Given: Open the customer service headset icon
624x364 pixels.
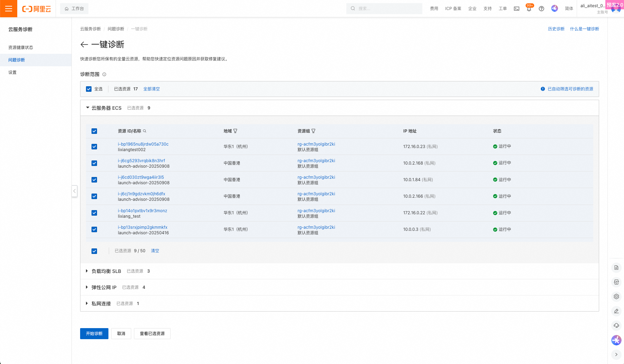Looking at the screenshot, I should point(616,325).
